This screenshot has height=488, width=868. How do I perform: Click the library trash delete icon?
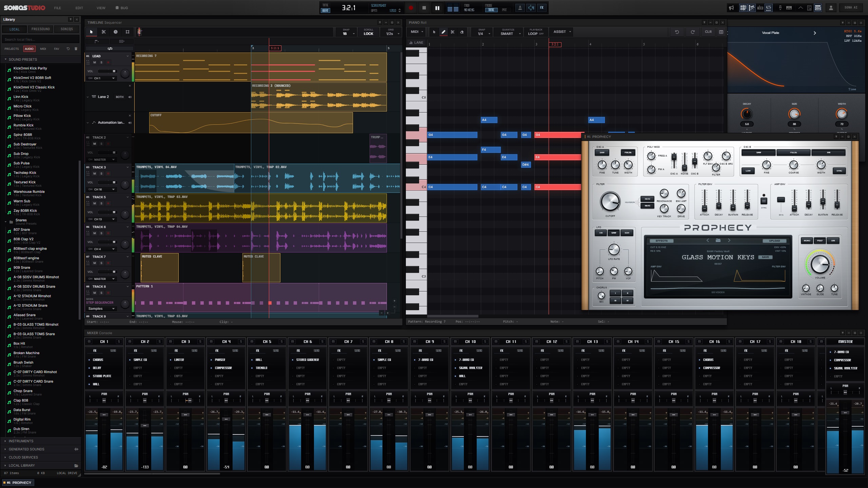click(x=76, y=49)
